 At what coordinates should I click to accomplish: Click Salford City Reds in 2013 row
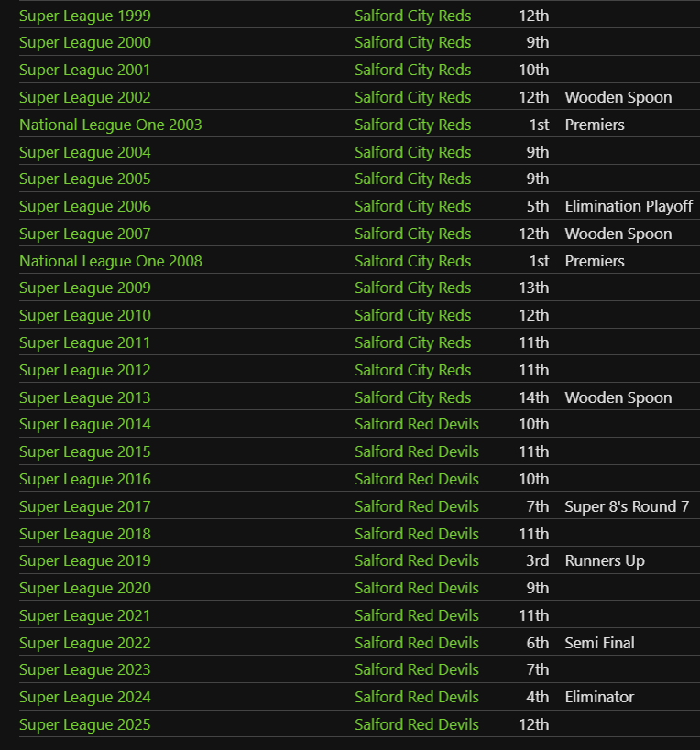[413, 398]
